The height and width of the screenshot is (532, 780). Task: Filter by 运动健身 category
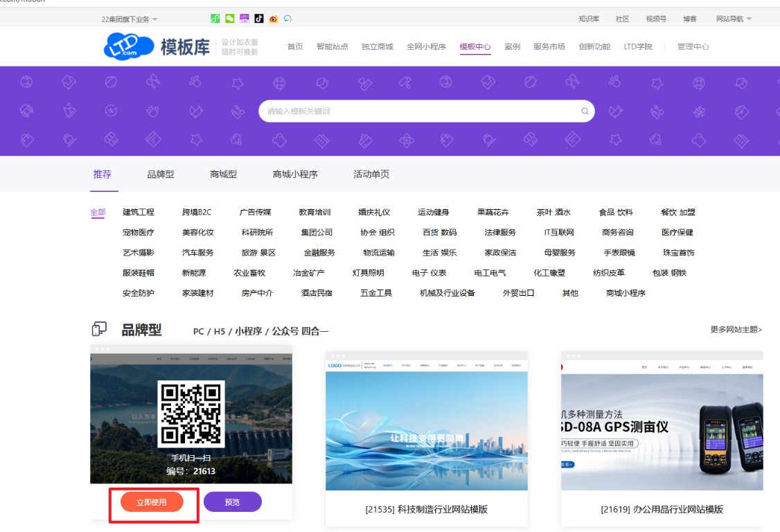pyautogui.click(x=433, y=212)
